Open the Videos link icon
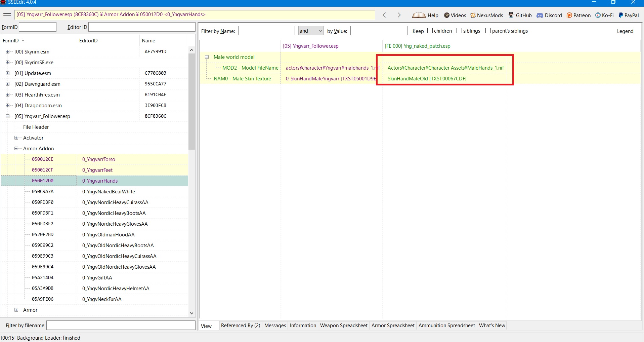Image resolution: width=644 pixels, height=342 pixels. (447, 15)
